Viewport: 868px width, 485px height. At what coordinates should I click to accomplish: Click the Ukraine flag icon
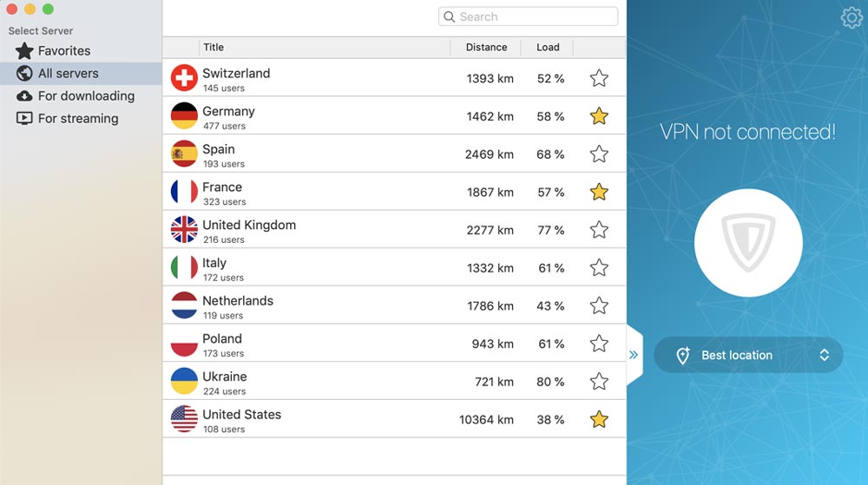tap(184, 381)
